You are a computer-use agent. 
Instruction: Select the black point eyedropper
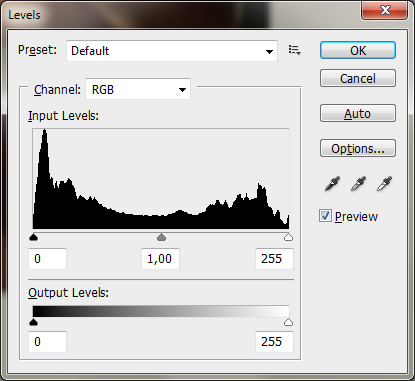pyautogui.click(x=332, y=184)
